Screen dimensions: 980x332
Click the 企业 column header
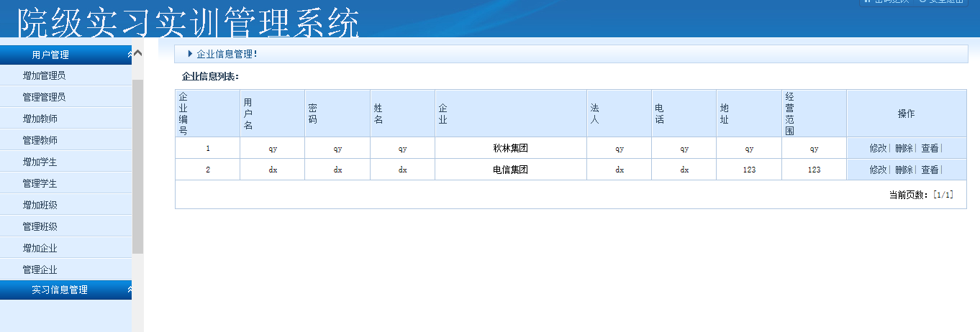click(x=511, y=113)
